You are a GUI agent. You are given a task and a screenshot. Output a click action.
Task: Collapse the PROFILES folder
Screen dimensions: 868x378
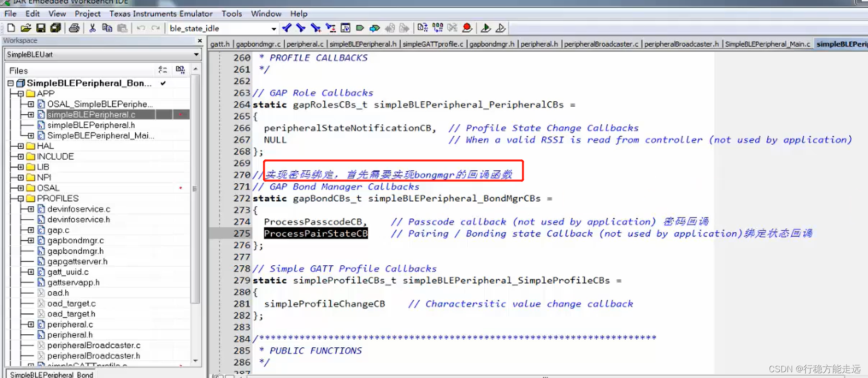click(x=21, y=199)
